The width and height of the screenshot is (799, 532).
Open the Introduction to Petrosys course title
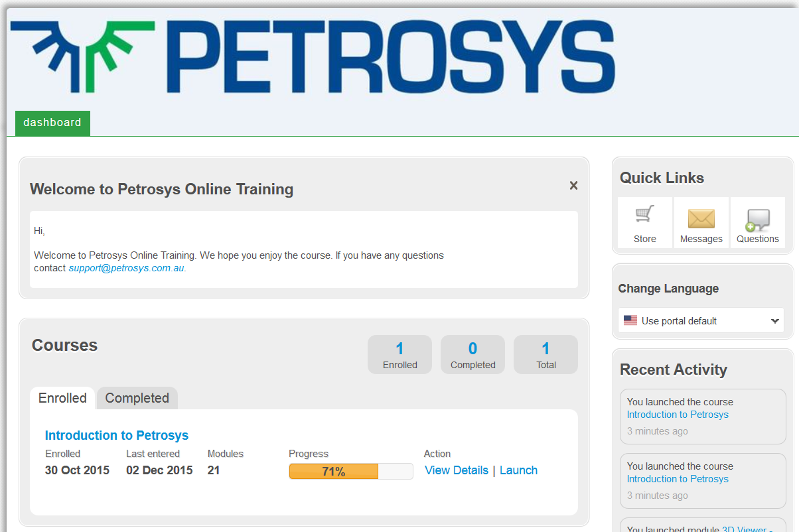(117, 435)
